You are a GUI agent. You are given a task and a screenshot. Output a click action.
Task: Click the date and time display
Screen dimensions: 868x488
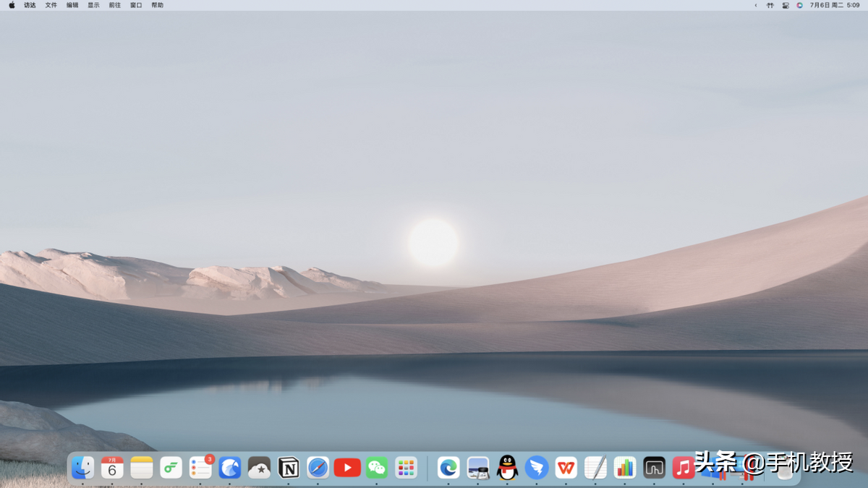tap(835, 5)
